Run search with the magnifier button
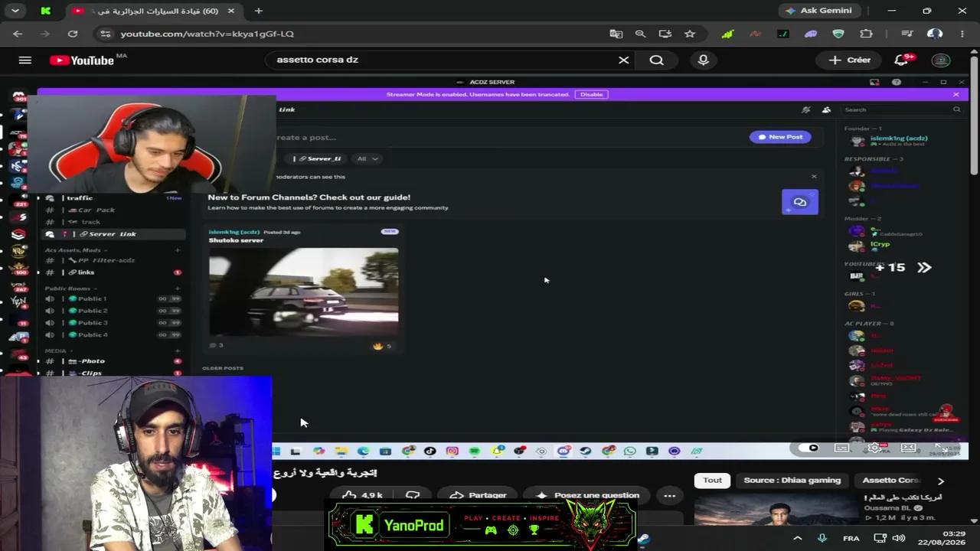 pos(656,60)
